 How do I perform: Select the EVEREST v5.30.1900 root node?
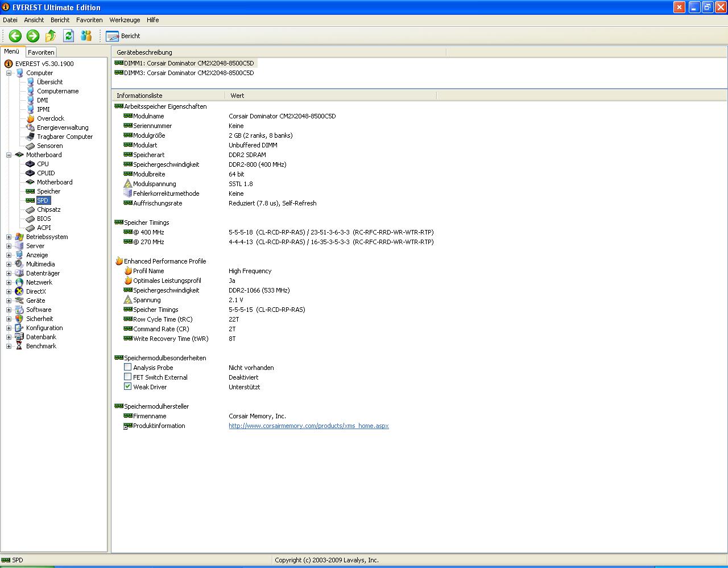pos(44,64)
